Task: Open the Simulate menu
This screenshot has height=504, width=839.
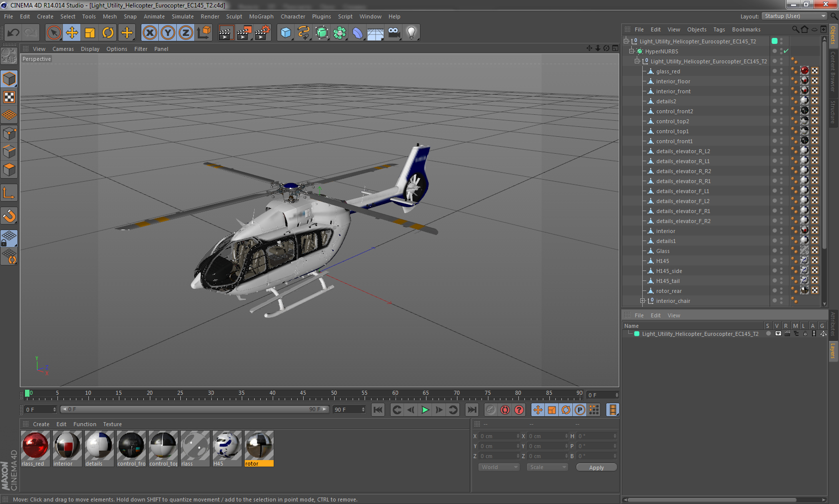Action: click(183, 16)
